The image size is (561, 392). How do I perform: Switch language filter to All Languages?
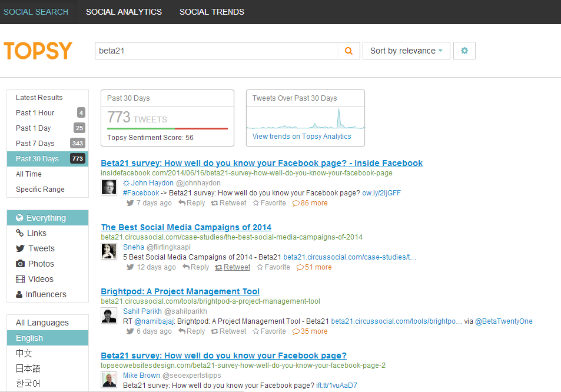tap(42, 323)
